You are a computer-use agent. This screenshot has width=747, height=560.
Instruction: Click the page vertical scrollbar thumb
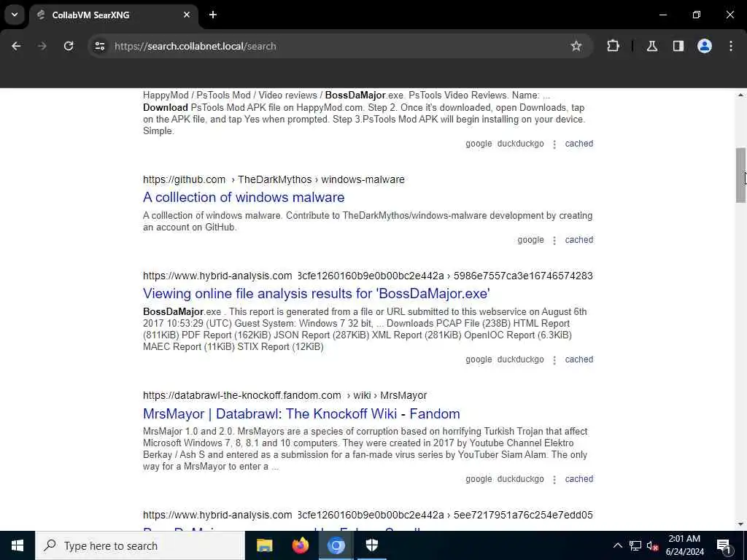740,175
